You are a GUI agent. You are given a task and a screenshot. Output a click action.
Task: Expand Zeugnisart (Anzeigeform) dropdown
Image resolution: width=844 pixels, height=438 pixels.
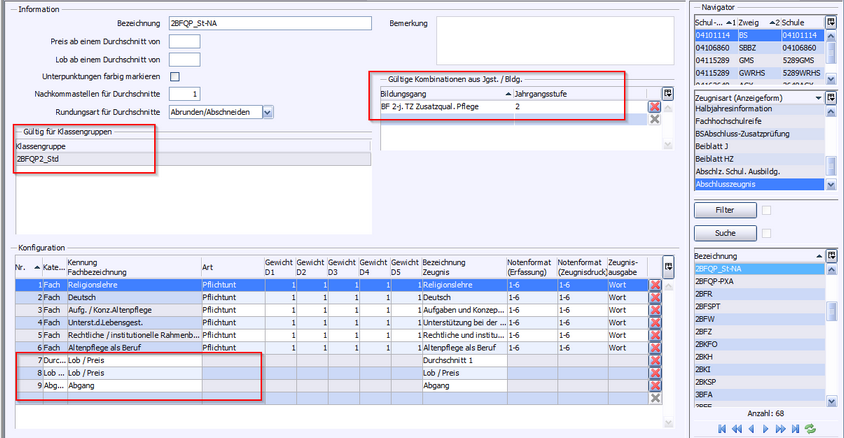819,98
